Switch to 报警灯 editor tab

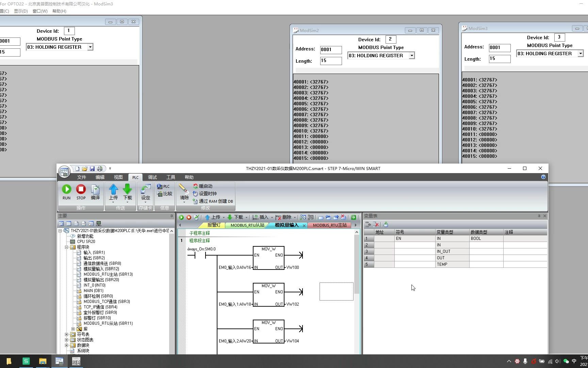tap(214, 225)
